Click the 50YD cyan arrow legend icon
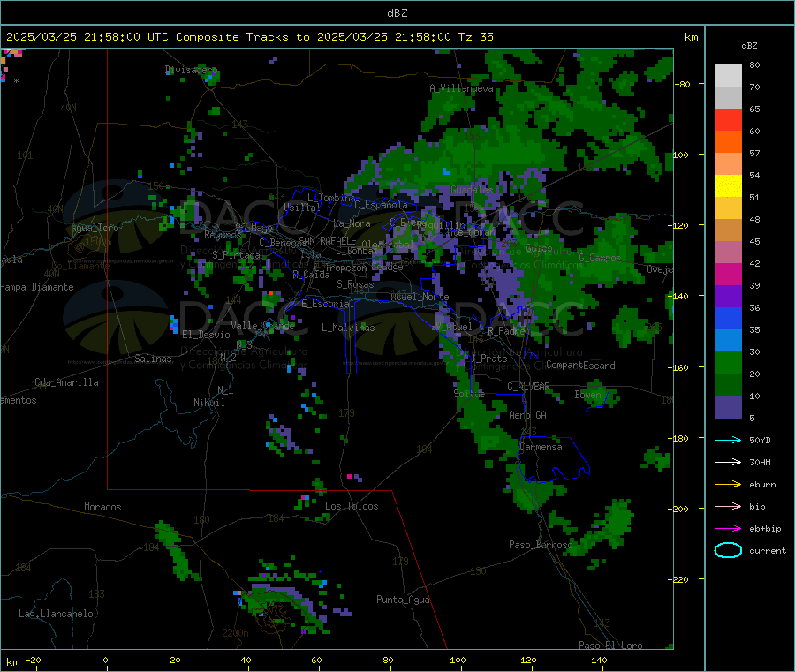This screenshot has height=672, width=795. (728, 440)
